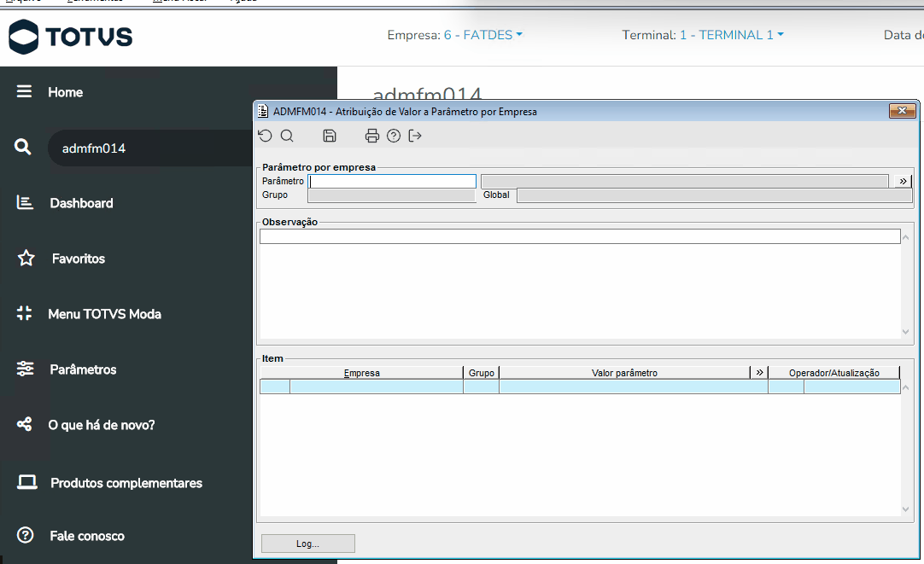Click the Valor parâmetro column header

[624, 373]
